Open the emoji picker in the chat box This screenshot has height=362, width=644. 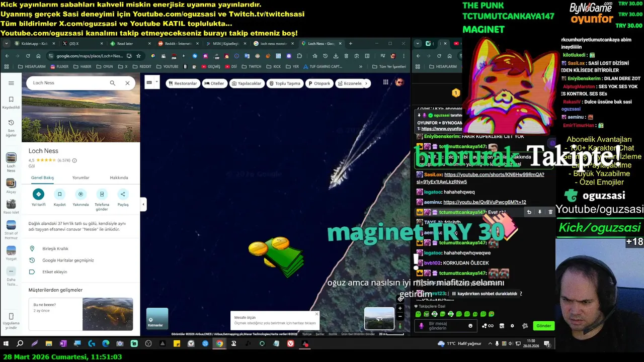(x=470, y=326)
